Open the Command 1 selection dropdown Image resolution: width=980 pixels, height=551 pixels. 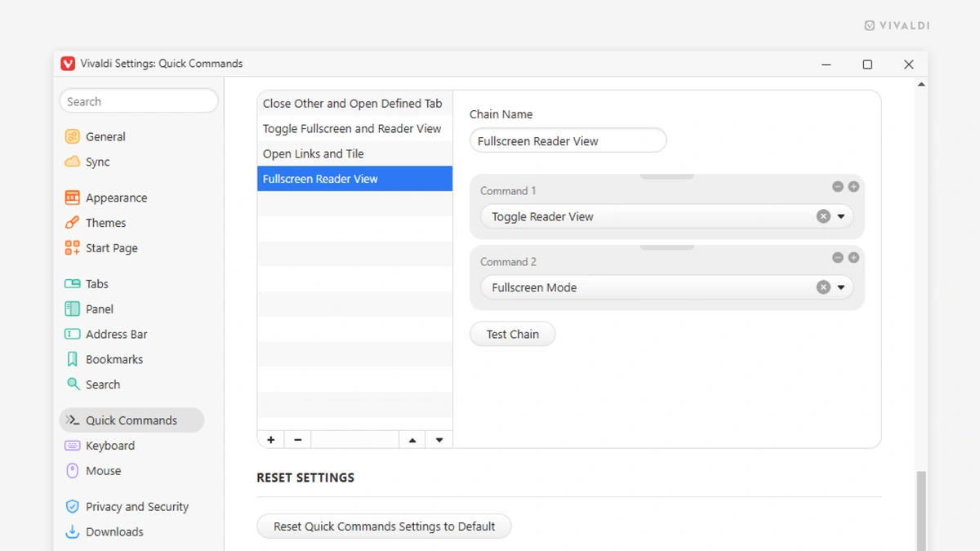click(841, 216)
